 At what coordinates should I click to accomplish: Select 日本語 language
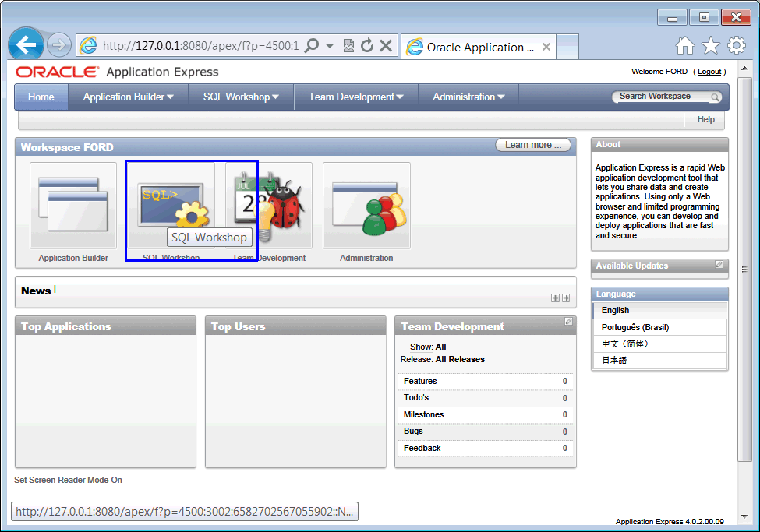(660, 361)
